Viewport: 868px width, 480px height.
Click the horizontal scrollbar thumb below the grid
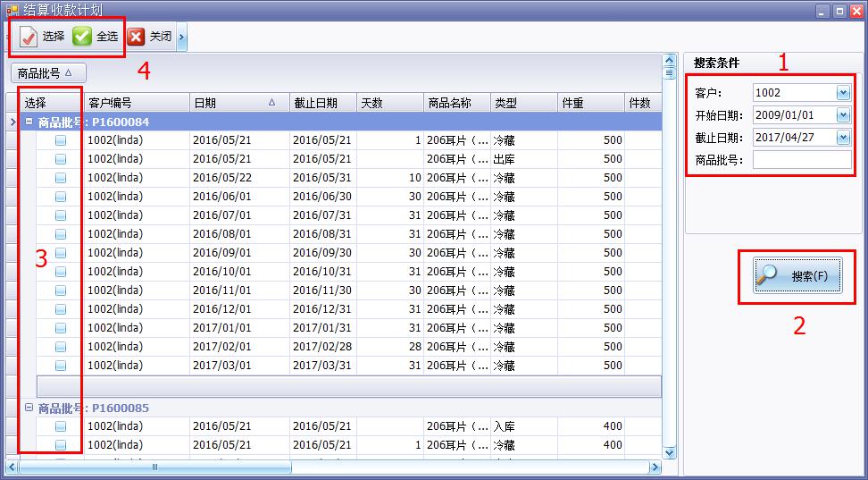click(x=154, y=467)
